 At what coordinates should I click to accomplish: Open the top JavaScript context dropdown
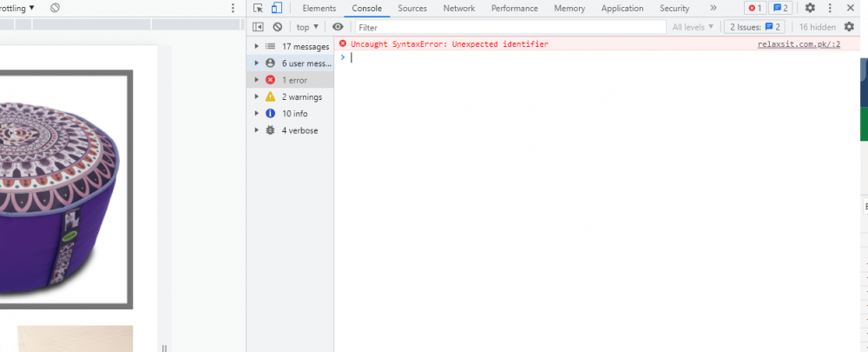click(308, 27)
